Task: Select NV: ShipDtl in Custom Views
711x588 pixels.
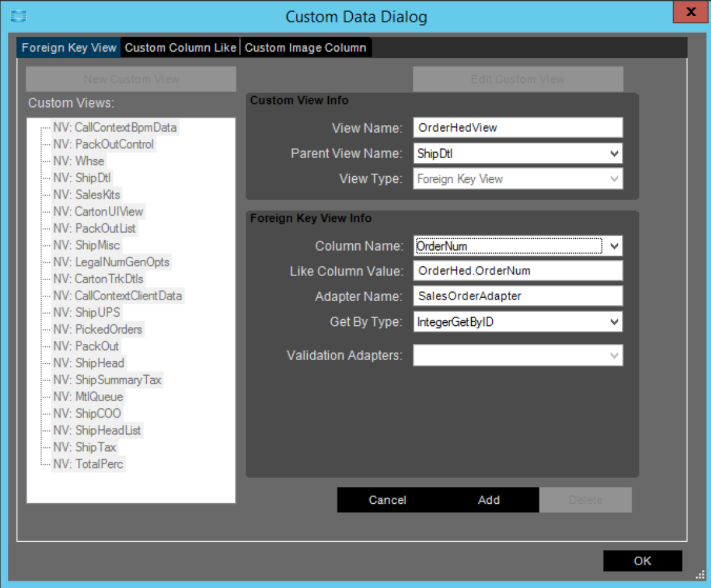Action: coord(82,178)
